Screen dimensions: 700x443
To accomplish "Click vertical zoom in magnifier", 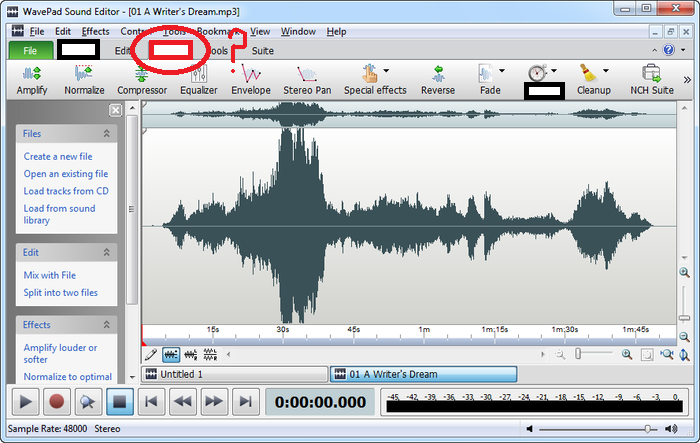I will pyautogui.click(x=684, y=272).
